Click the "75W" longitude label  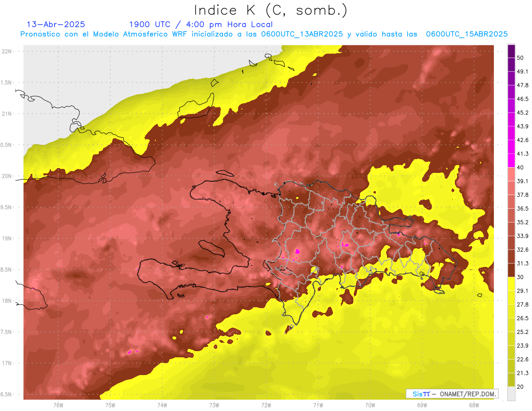(110, 405)
